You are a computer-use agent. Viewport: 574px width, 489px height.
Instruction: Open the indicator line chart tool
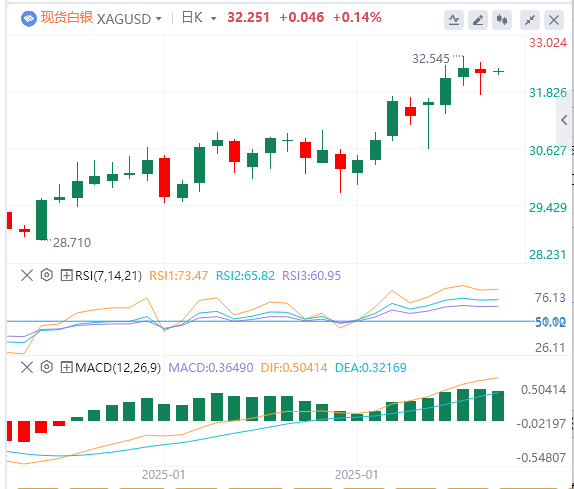pos(454,20)
